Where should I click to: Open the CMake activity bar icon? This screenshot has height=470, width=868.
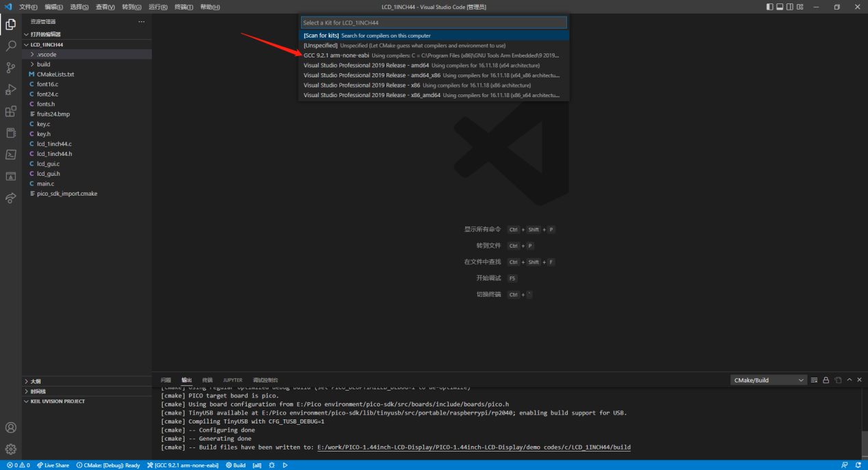(10, 177)
